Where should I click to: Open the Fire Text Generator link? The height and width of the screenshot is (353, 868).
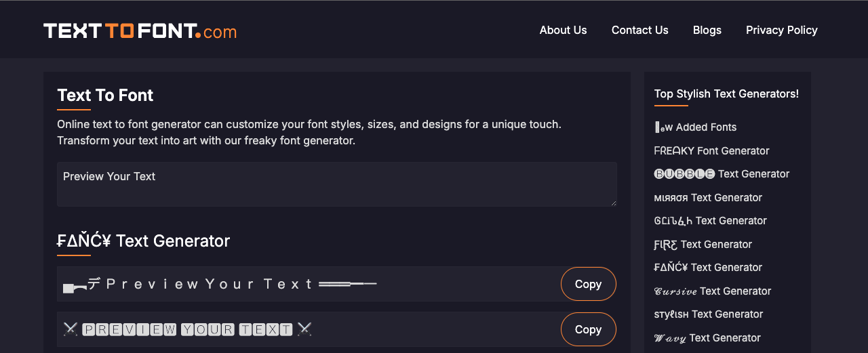[x=703, y=245]
